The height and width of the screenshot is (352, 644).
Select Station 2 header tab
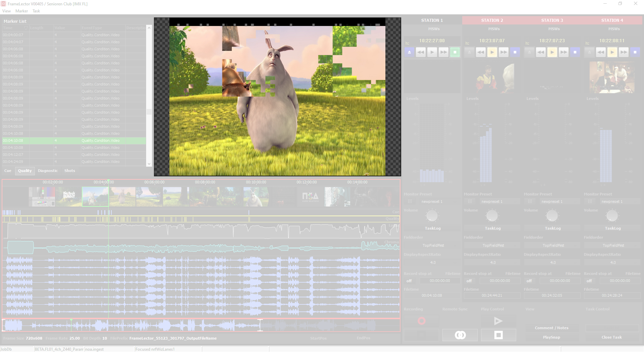pos(492,20)
